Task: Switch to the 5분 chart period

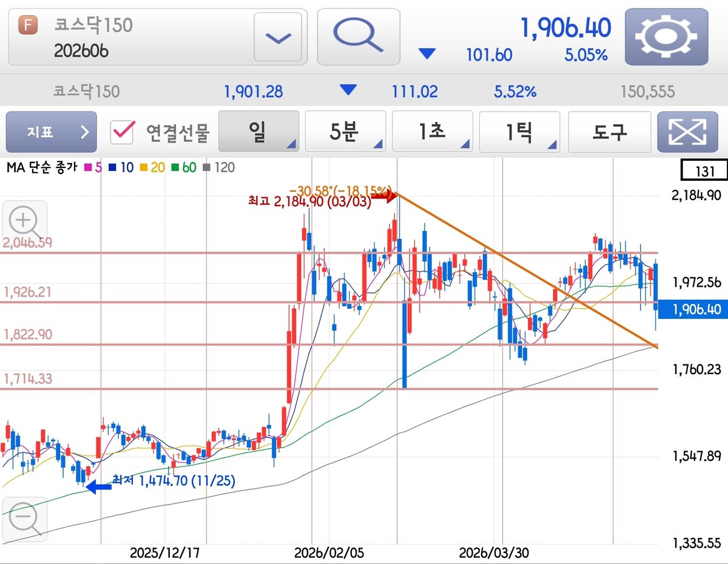Action: [x=345, y=132]
